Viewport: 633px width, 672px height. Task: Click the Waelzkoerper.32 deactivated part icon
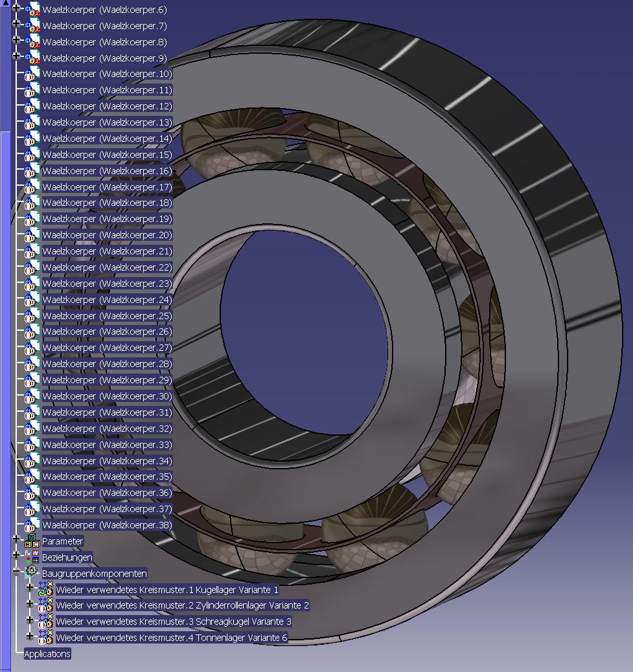pyautogui.click(x=32, y=429)
